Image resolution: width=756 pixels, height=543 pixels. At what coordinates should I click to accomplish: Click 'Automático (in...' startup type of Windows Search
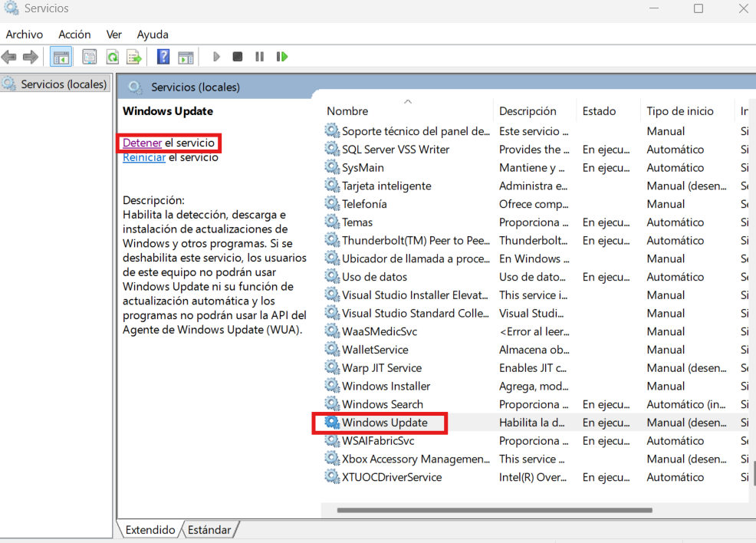coord(686,404)
